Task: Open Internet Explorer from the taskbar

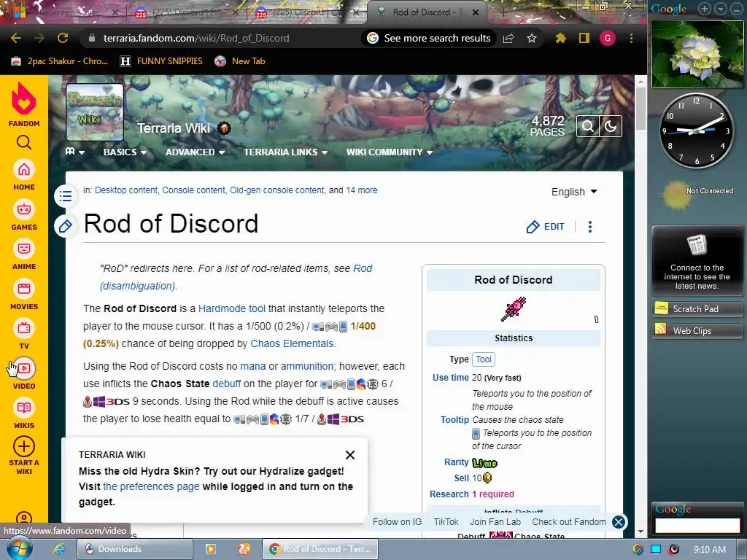Action: (x=59, y=549)
